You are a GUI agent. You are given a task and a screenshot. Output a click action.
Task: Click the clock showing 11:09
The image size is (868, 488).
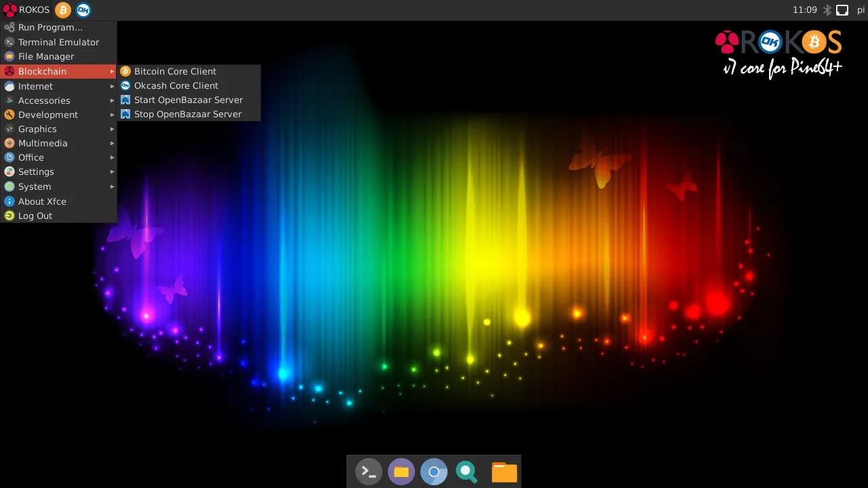tap(805, 10)
